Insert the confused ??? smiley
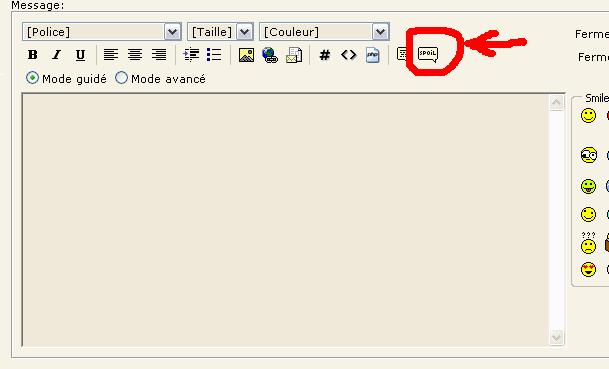Viewport: 609px width, 369px height. [588, 243]
